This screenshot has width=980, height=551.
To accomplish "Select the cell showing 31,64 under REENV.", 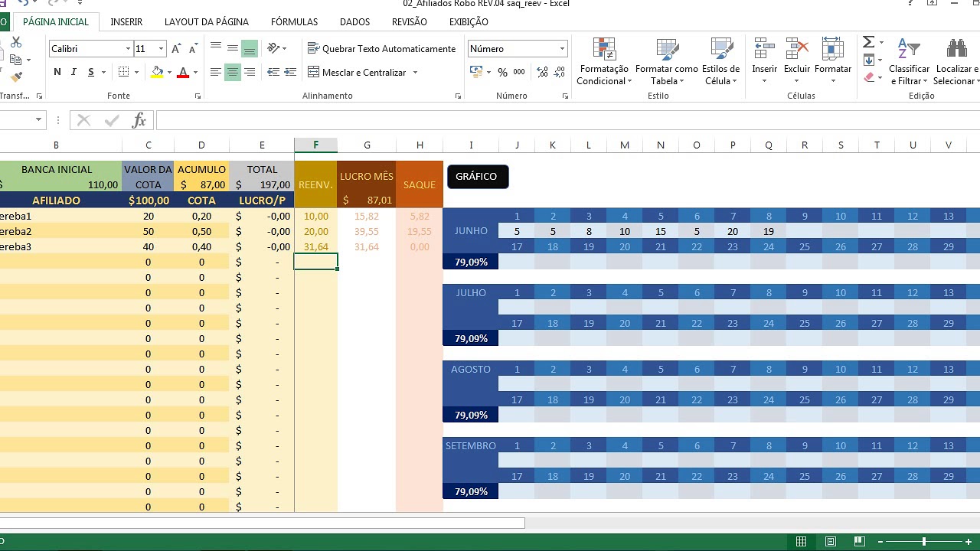I will click(316, 246).
